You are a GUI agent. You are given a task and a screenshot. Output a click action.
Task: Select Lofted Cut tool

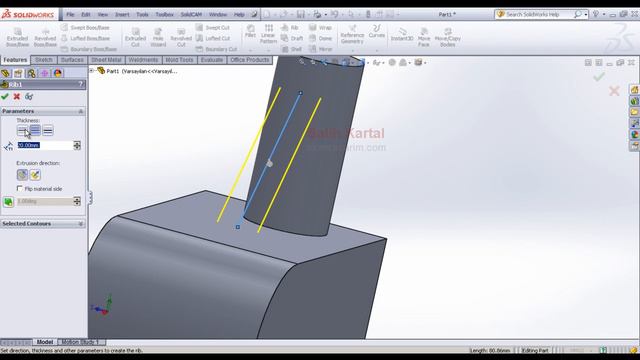click(213, 38)
